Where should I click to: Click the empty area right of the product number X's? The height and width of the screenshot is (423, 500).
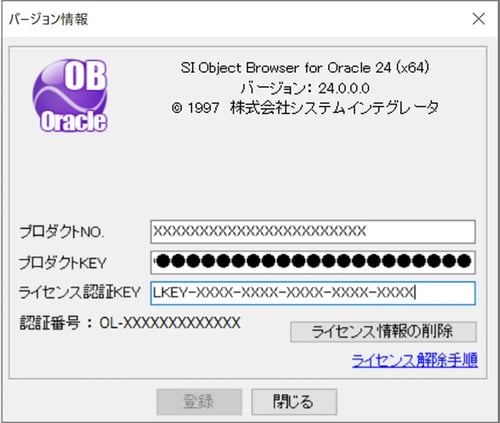[x=420, y=231]
